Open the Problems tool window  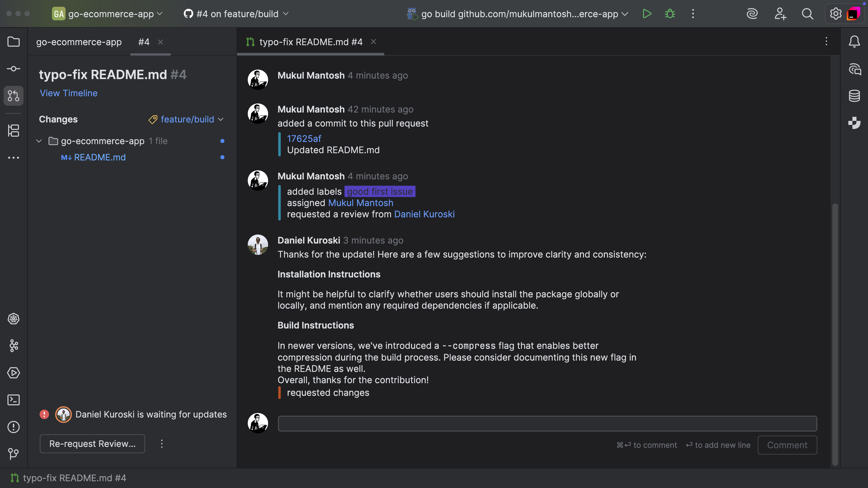tap(14, 427)
